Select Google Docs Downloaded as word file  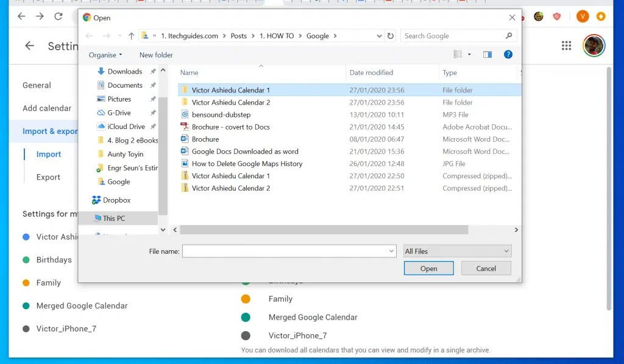(x=245, y=152)
